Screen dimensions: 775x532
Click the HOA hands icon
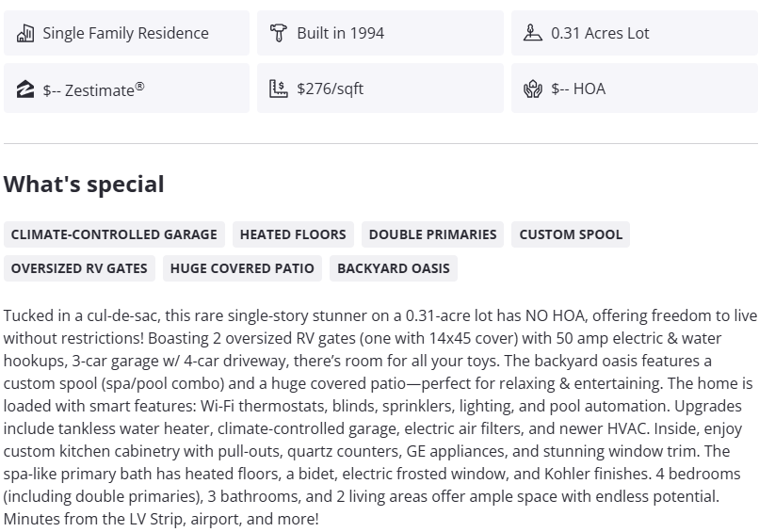point(532,89)
